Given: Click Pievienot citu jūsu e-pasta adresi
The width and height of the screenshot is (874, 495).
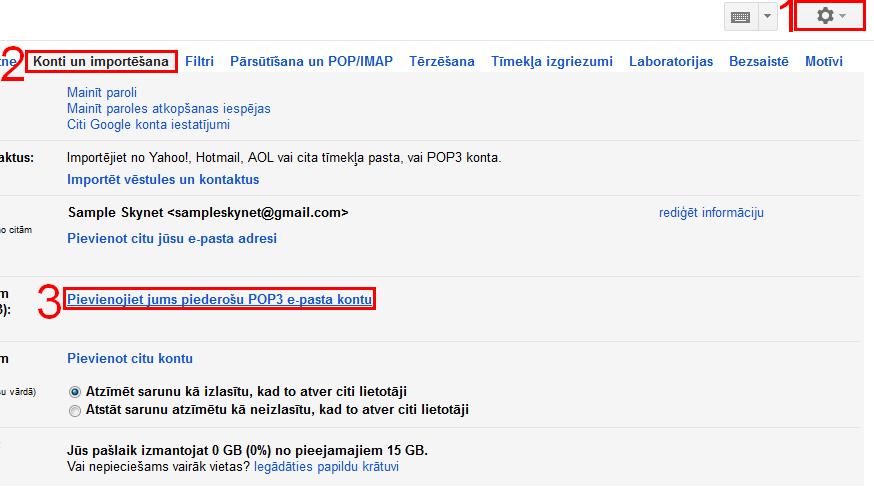Looking at the screenshot, I should pyautogui.click(x=171, y=238).
